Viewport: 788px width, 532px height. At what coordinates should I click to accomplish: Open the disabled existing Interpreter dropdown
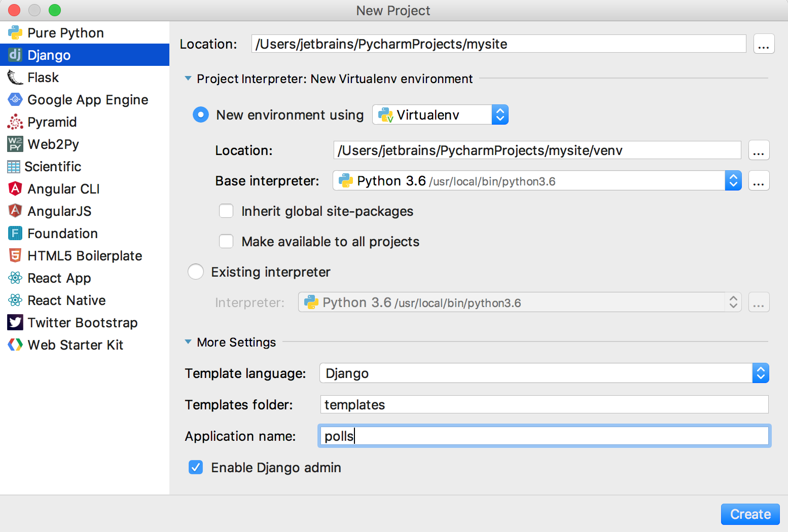click(x=520, y=302)
